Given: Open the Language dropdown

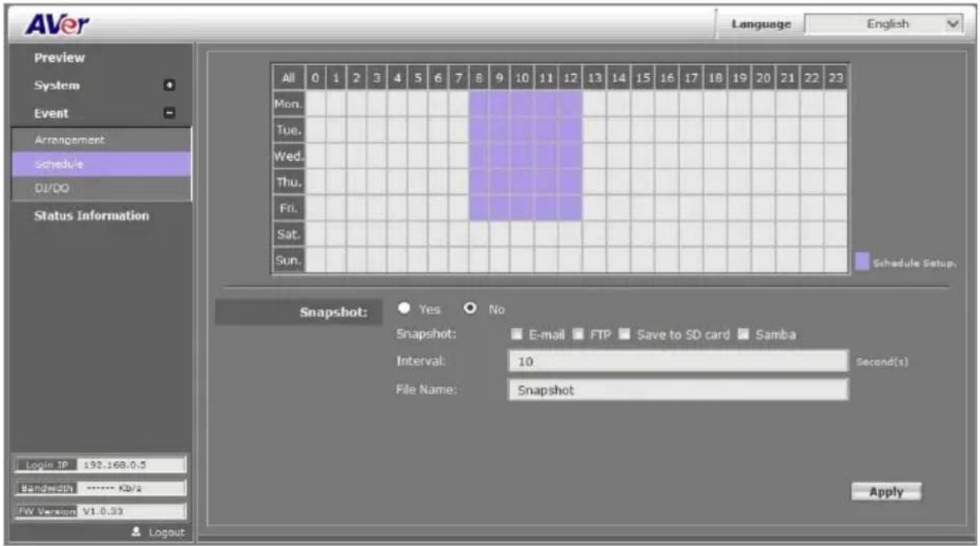Looking at the screenshot, I should click(883, 24).
